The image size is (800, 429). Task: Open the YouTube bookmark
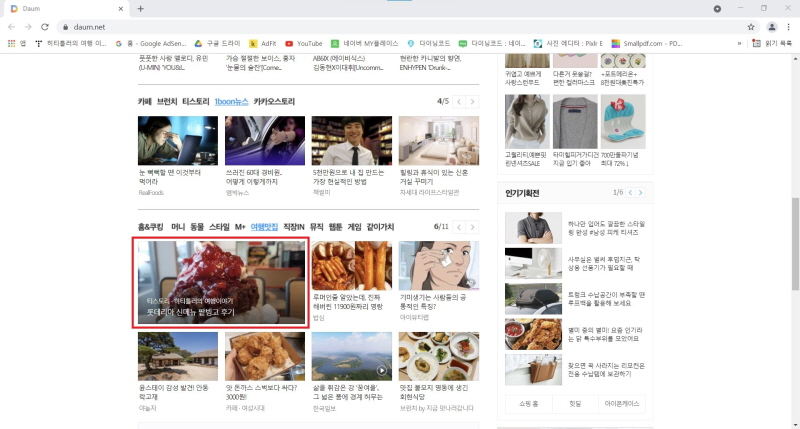point(304,43)
